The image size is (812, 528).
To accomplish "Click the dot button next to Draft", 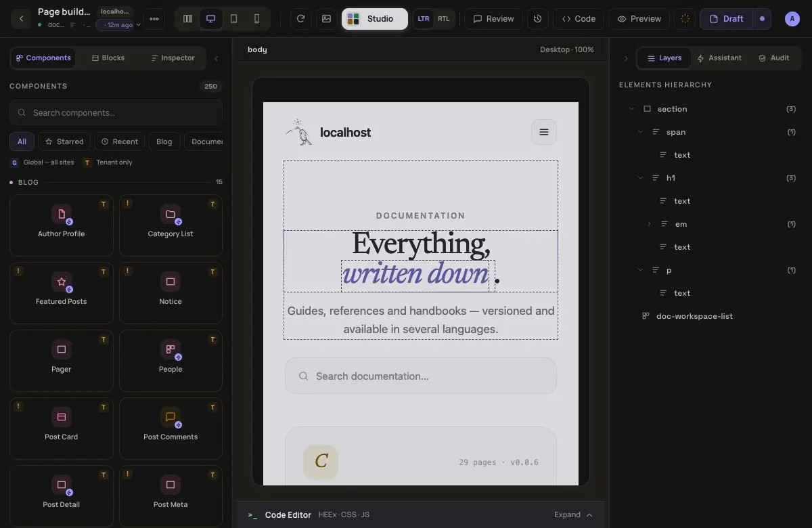I will 762,19.
